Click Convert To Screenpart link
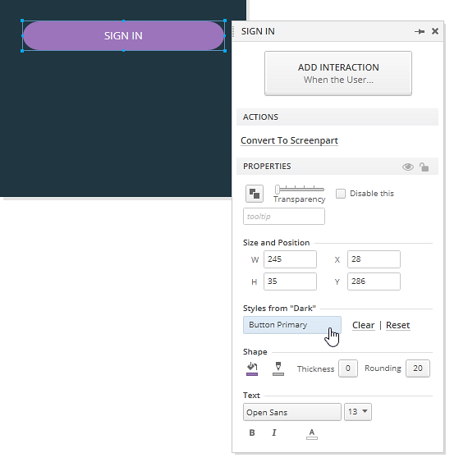This screenshot has height=476, width=468. 289,140
